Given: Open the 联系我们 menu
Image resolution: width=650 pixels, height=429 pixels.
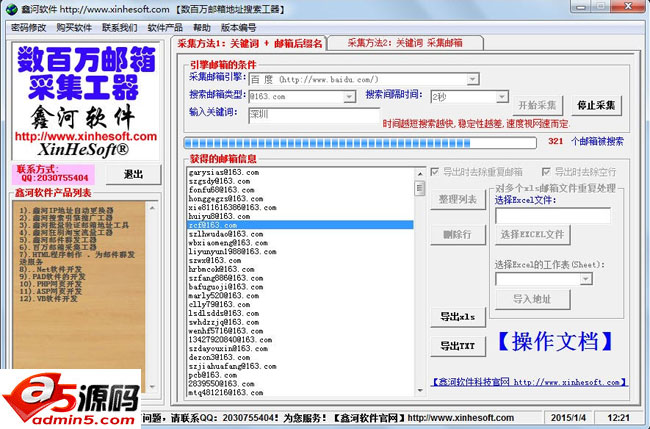Looking at the screenshot, I should 119,28.
